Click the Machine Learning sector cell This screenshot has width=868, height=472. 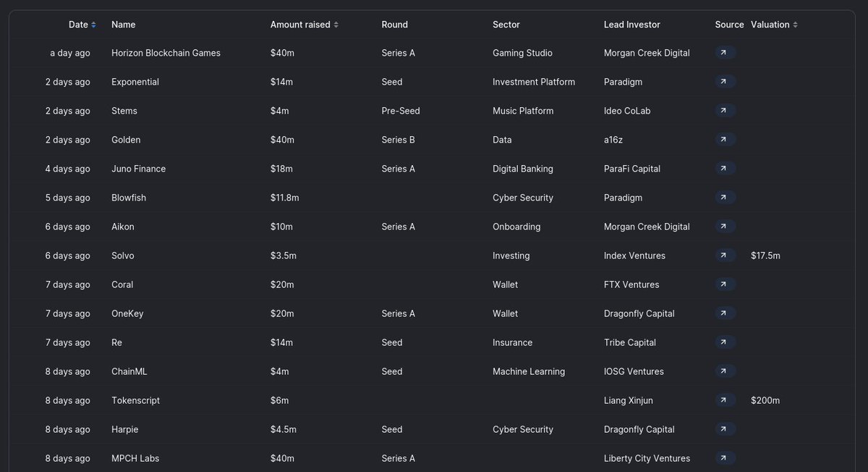[x=529, y=371]
